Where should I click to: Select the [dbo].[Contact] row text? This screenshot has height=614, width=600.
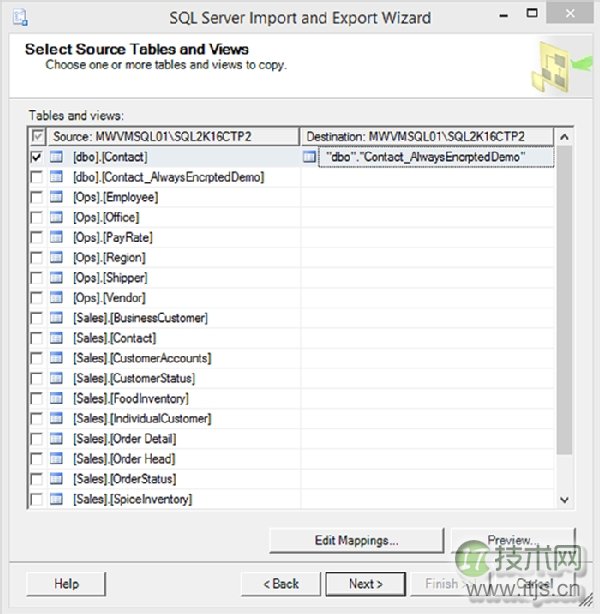pyautogui.click(x=110, y=157)
